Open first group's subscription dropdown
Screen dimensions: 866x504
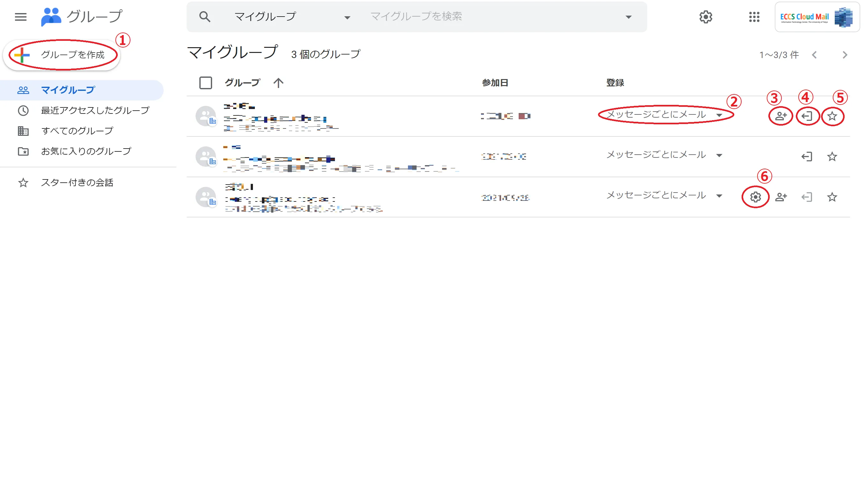tap(665, 115)
